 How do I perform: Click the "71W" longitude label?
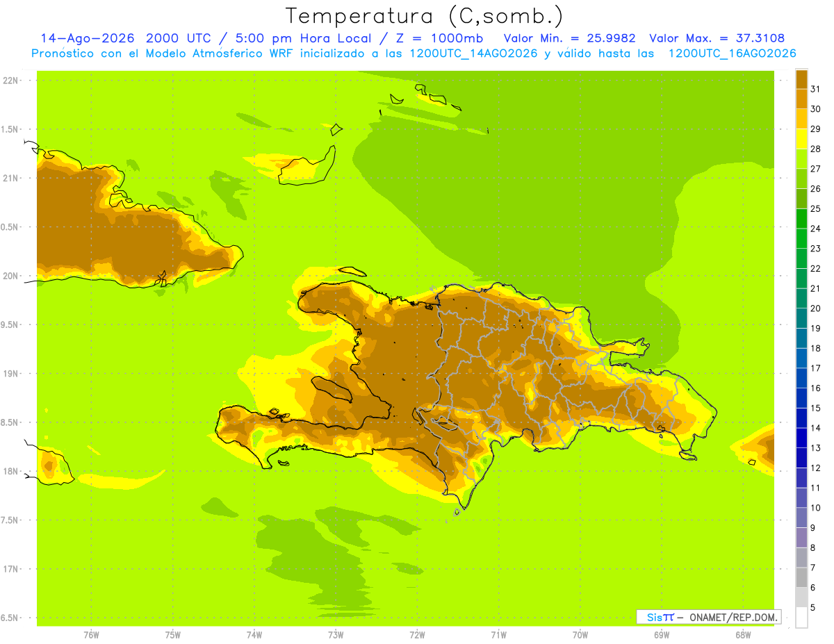click(498, 635)
